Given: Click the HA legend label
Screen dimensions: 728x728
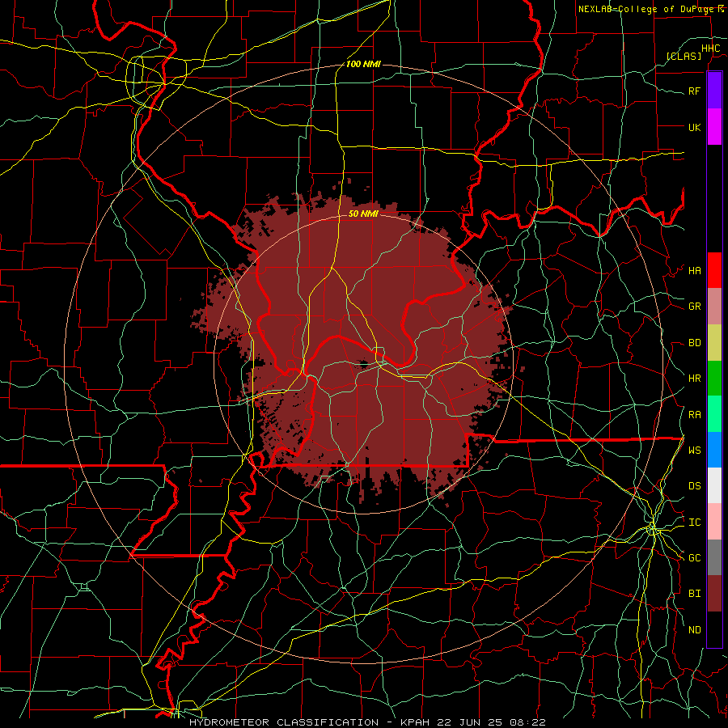Looking at the screenshot, I should click(694, 271).
